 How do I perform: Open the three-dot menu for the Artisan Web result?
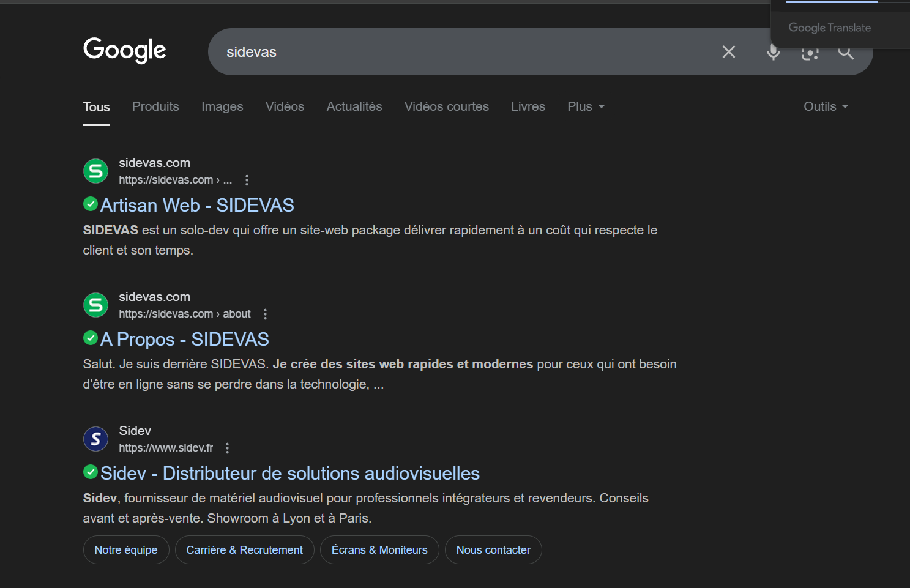click(247, 180)
